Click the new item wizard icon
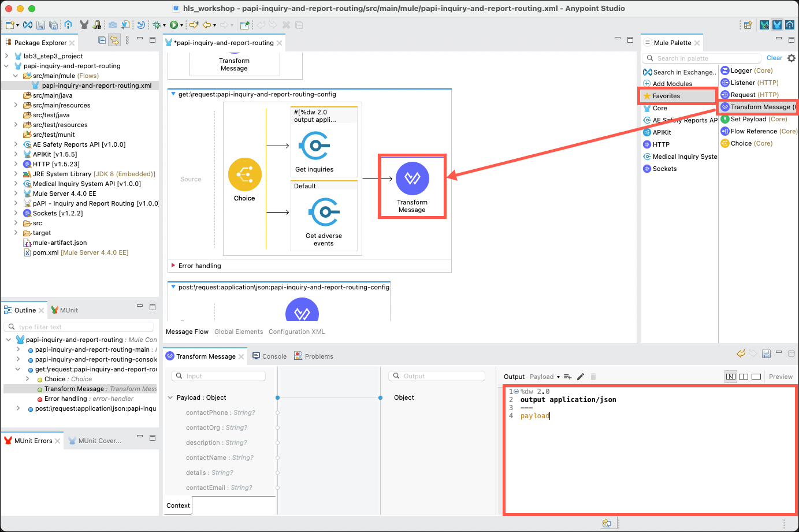The width and height of the screenshot is (799, 532). (x=10, y=25)
